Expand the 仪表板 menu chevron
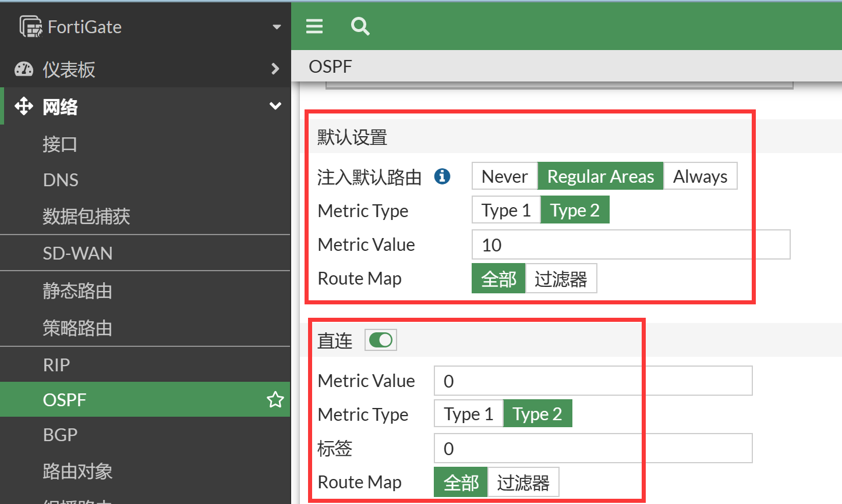The image size is (842, 504). tap(275, 69)
